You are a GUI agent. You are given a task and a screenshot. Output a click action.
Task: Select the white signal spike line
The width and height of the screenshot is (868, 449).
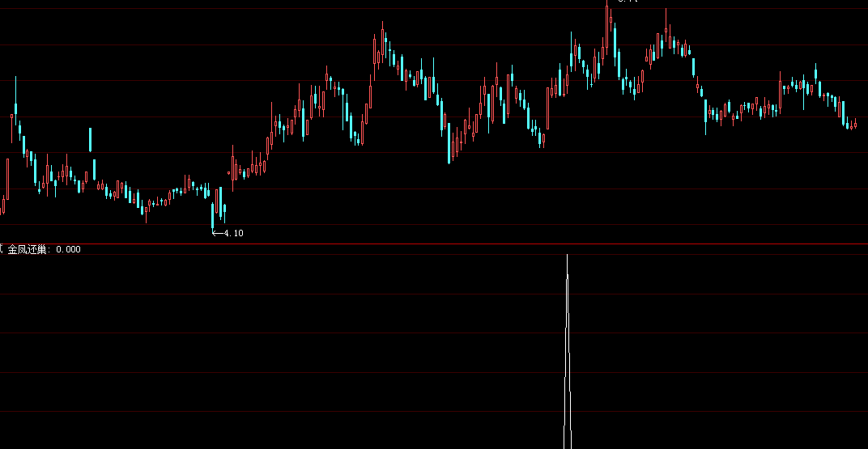point(567,348)
